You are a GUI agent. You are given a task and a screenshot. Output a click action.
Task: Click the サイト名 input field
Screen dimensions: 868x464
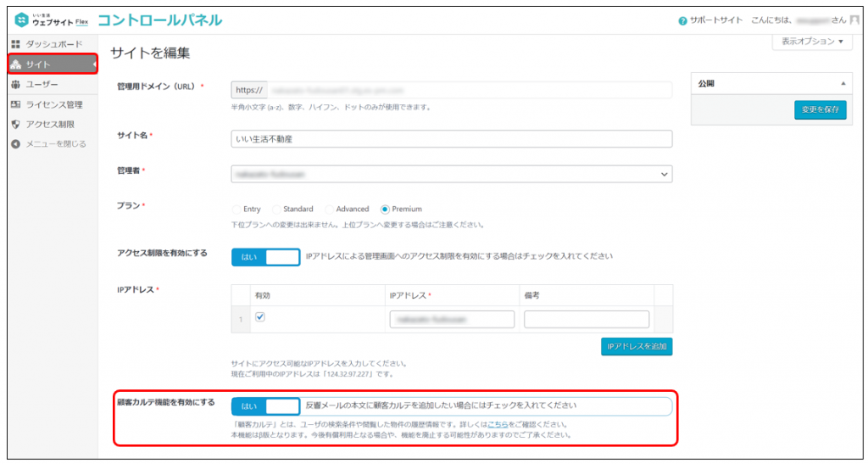[451, 138]
